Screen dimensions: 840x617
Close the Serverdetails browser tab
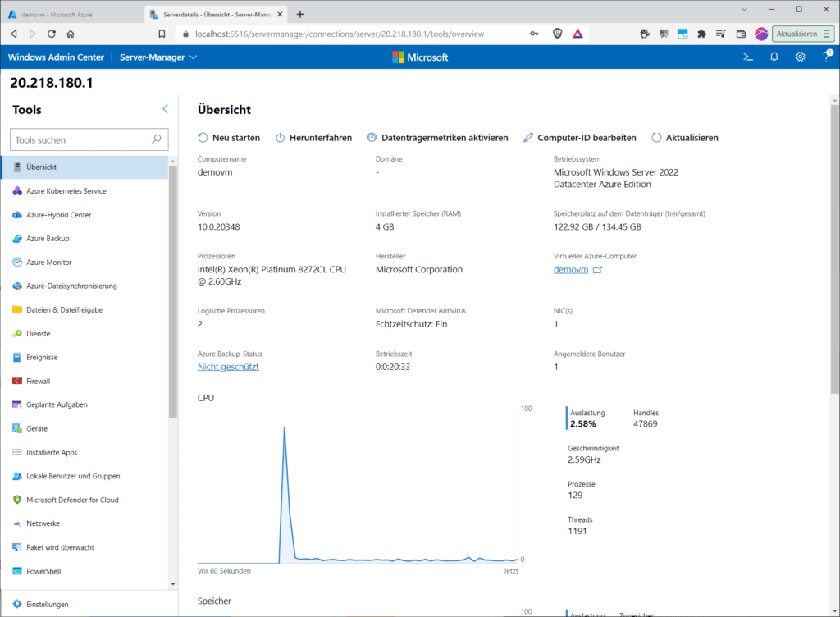(x=280, y=15)
